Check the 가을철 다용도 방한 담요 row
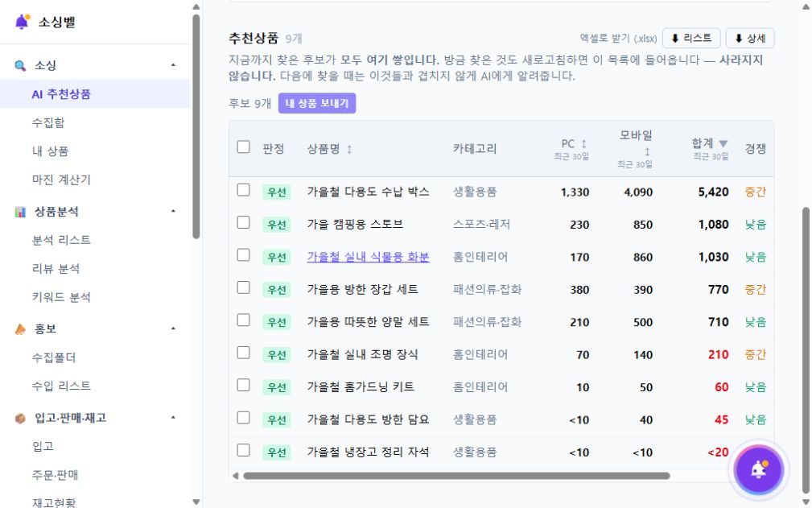 pyautogui.click(x=243, y=418)
